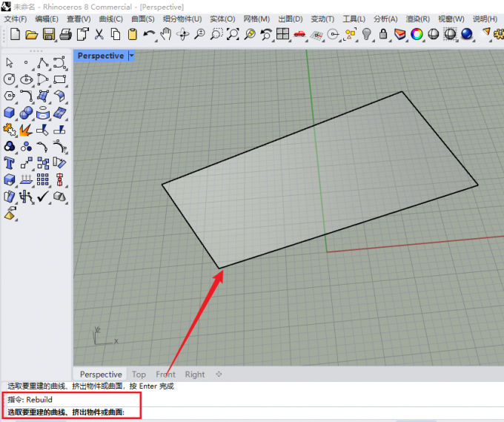Select the Rectangle tool
This screenshot has height=422, width=504.
pyautogui.click(x=60, y=79)
